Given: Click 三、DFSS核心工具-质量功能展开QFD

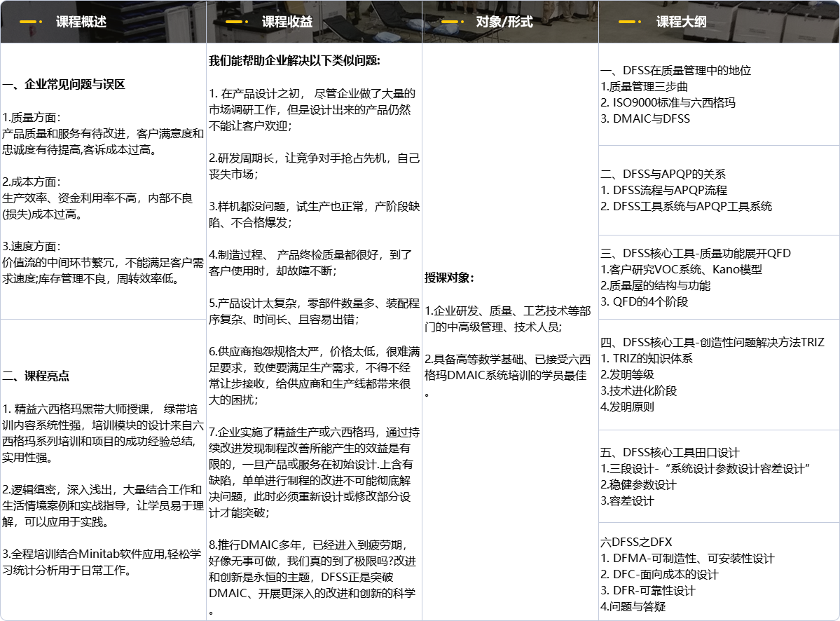Looking at the screenshot, I should click(696, 253).
